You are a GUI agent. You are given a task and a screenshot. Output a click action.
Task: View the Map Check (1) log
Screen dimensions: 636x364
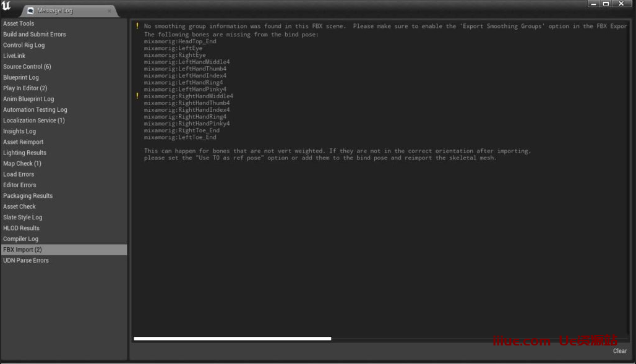[x=22, y=164]
